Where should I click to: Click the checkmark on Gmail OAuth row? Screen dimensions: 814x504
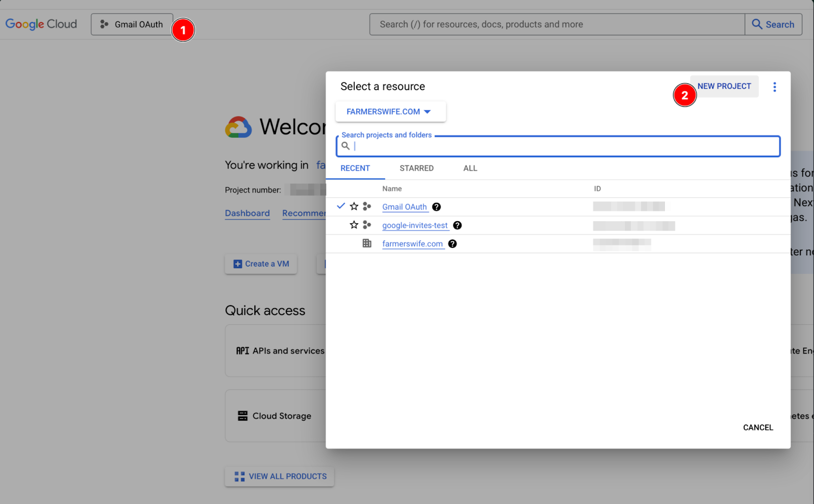click(x=341, y=206)
